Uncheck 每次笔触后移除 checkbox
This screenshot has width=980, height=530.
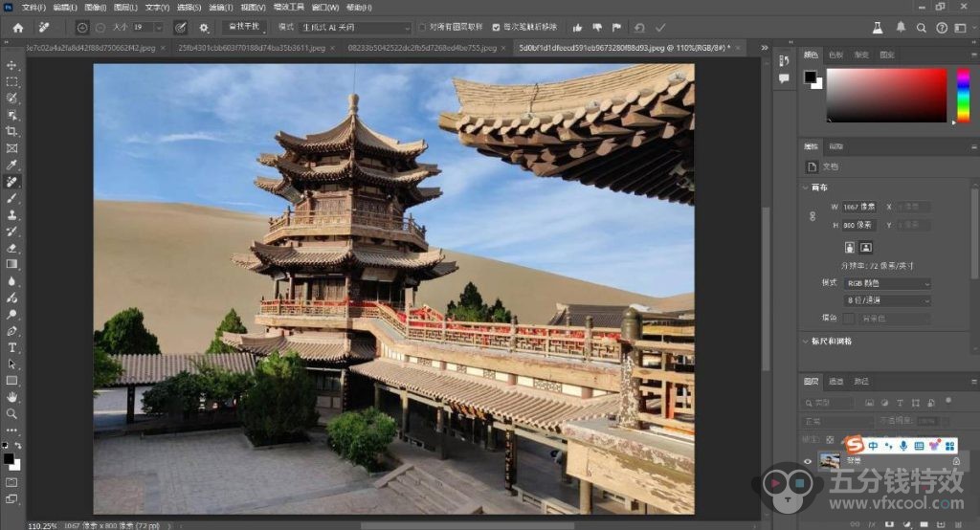click(x=497, y=28)
